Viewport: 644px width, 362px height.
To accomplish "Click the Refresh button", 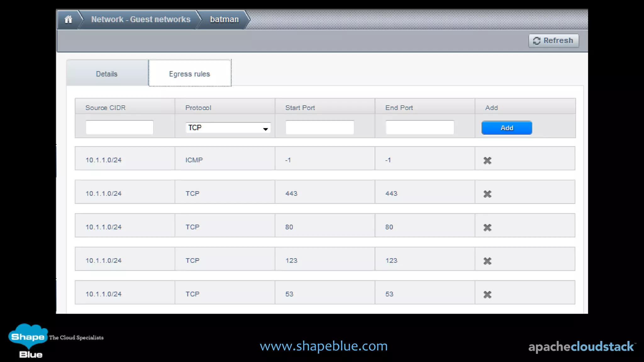I will [553, 41].
